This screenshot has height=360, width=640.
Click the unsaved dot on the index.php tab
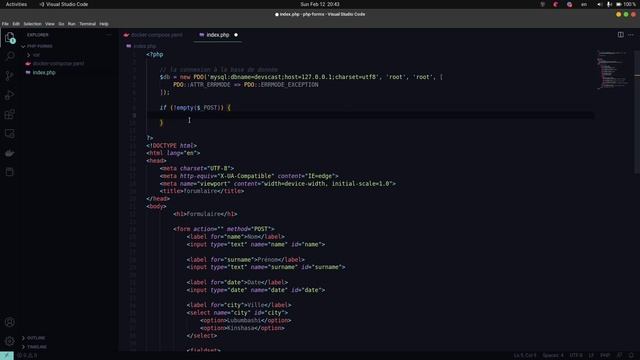236,35
